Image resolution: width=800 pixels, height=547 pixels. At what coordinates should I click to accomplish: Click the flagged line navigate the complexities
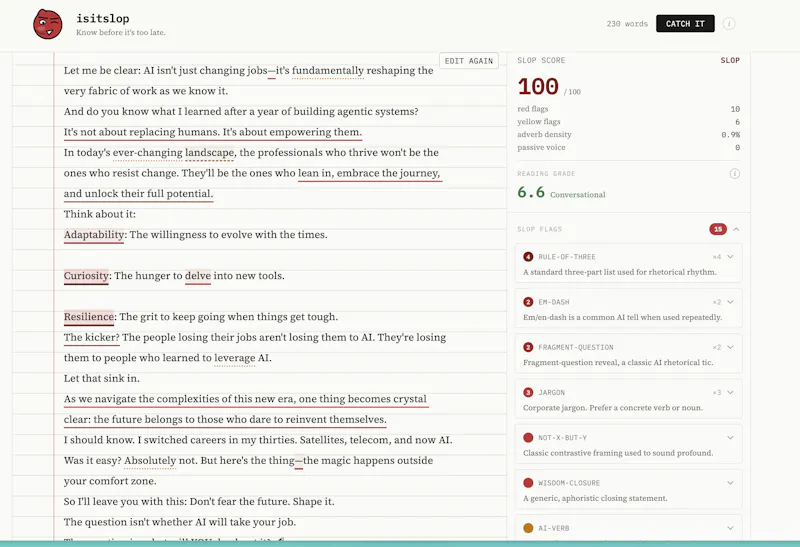coord(246,399)
